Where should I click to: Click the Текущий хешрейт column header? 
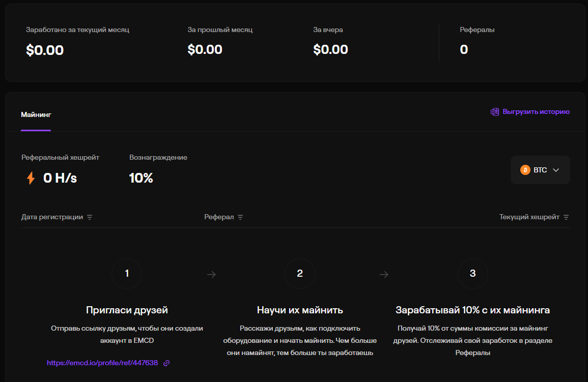tap(529, 217)
